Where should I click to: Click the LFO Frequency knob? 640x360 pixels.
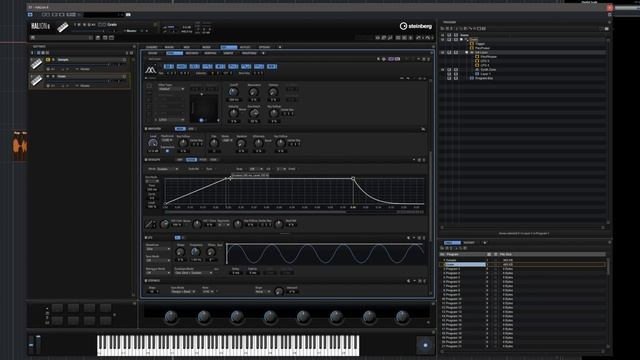(196, 252)
